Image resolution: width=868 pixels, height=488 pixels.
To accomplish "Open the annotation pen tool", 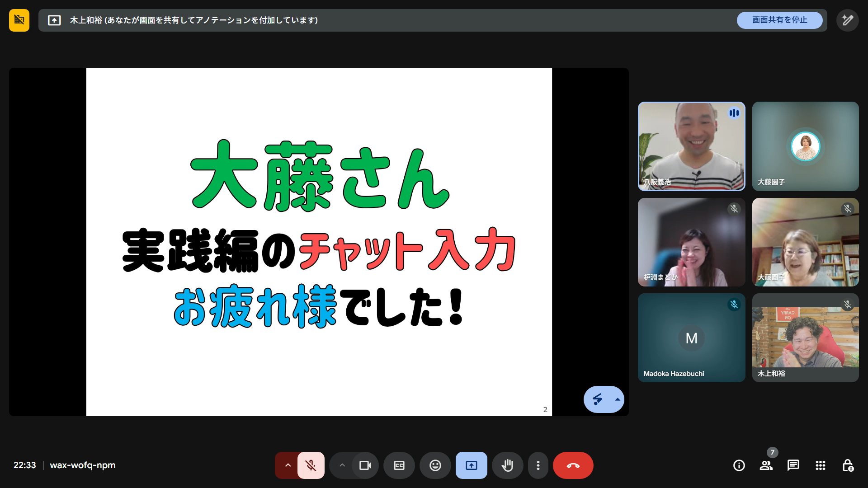I will click(847, 20).
